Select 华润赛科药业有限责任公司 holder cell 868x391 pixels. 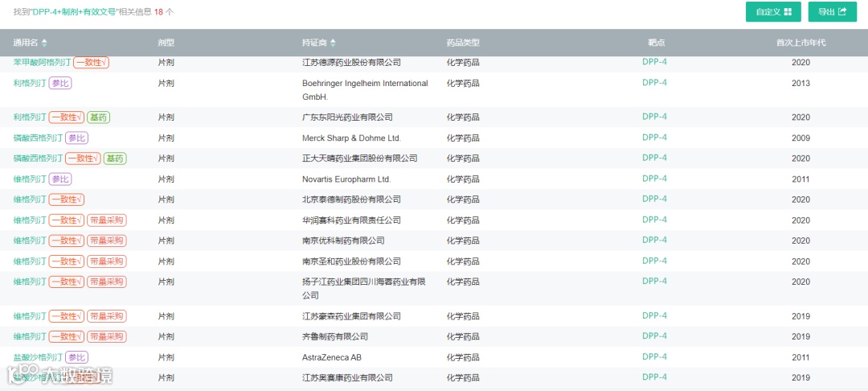[351, 220]
